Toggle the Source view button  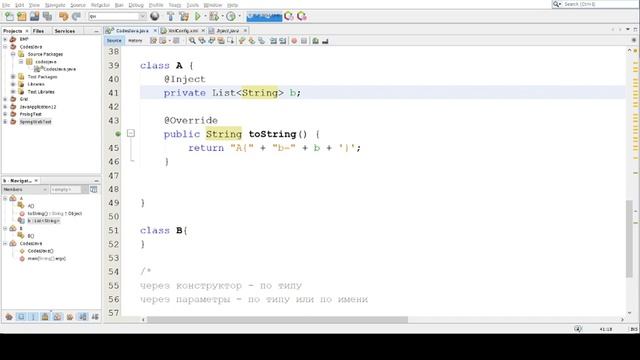coord(114,41)
